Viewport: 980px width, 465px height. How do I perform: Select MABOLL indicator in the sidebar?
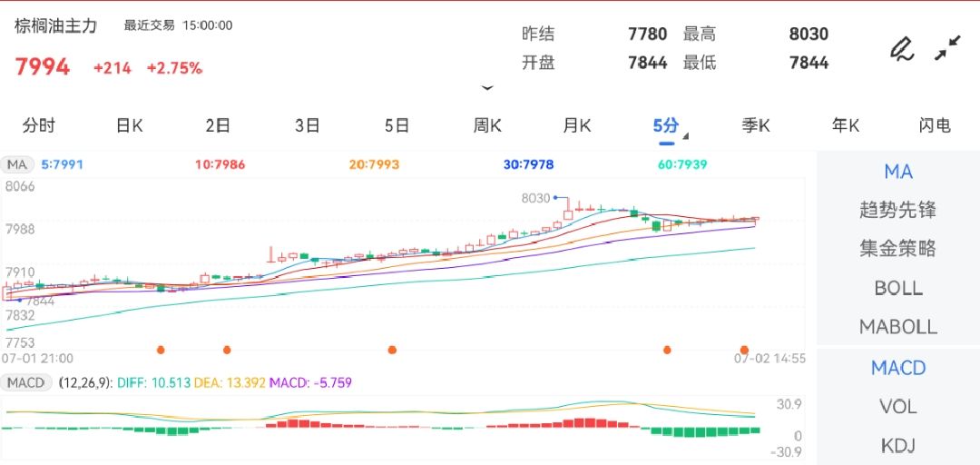[x=898, y=327]
